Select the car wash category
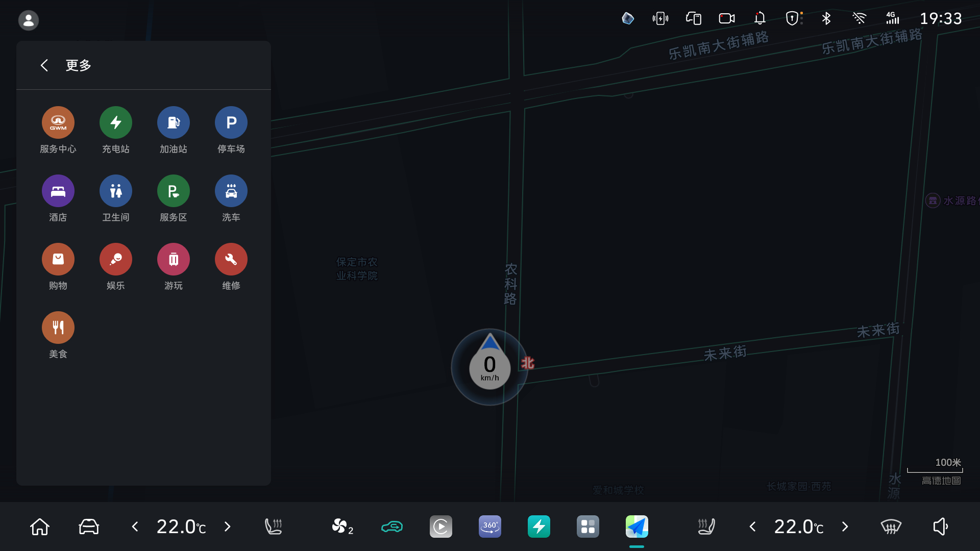 [x=231, y=191]
